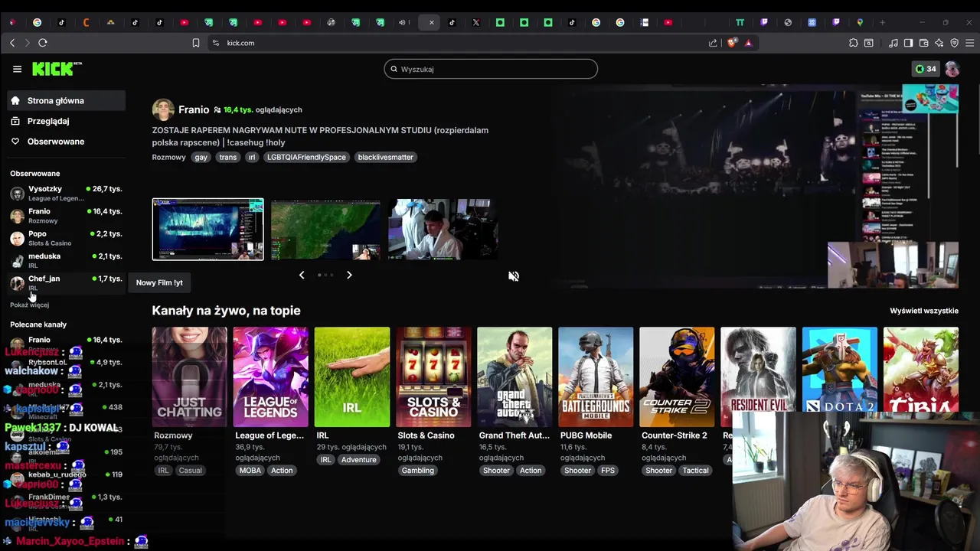
Task: Open the PUBG Mobile category card
Action: click(596, 377)
